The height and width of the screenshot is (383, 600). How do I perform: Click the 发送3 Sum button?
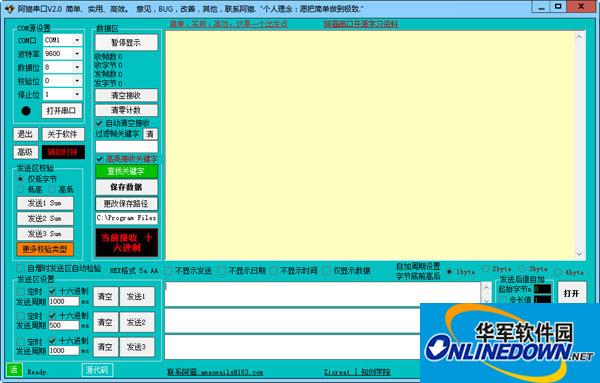click(x=45, y=234)
